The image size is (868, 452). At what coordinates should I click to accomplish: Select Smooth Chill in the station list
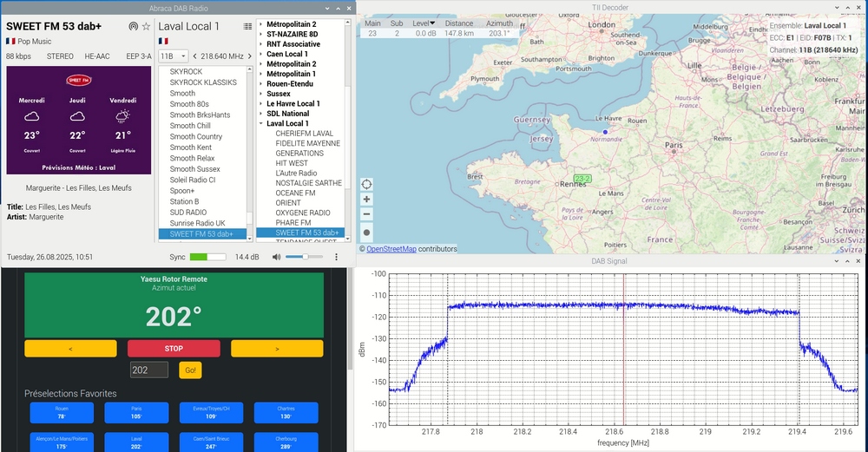tap(190, 126)
